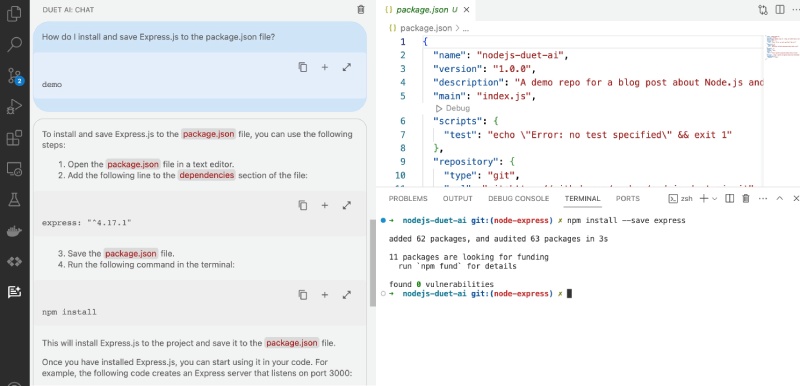The width and height of the screenshot is (800, 386).
Task: Open the Docker view
Action: pos(14,231)
